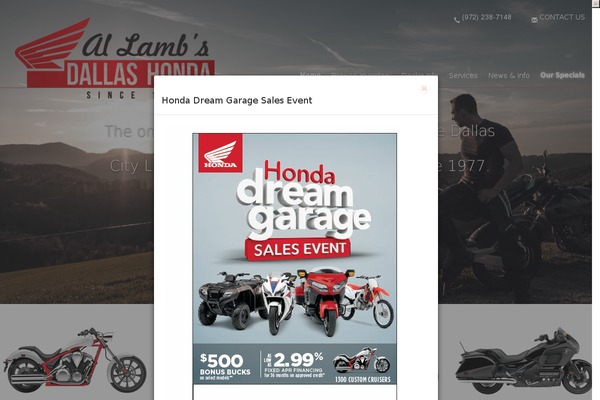The height and width of the screenshot is (400, 600).
Task: Close the Honda Dream Garage popup
Action: 424,88
